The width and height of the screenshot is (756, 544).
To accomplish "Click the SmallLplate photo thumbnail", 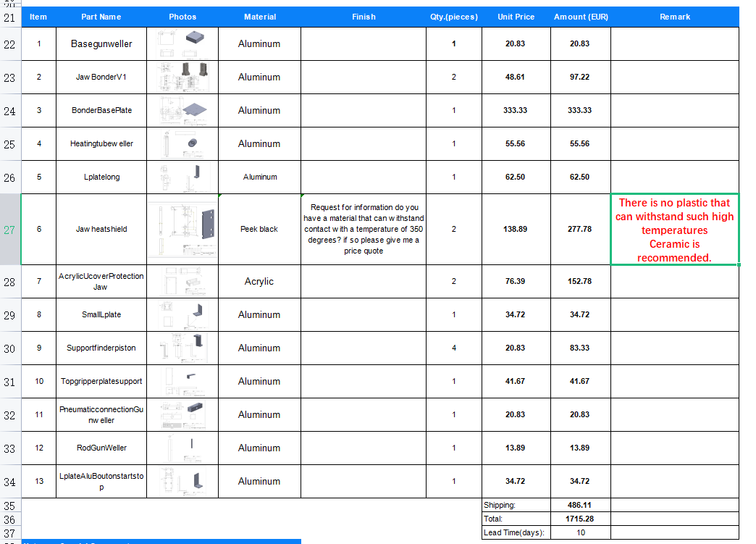I will pos(183,315).
